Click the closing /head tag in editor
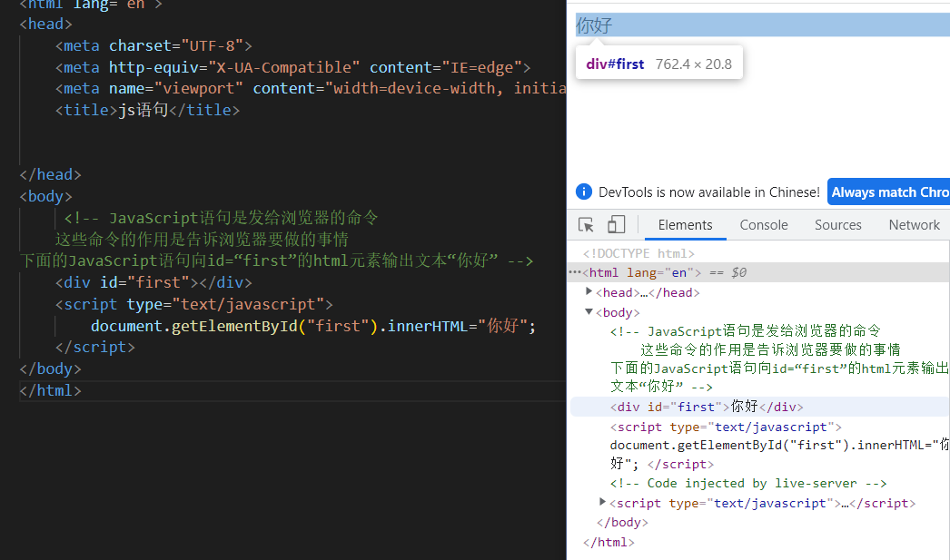Image resolution: width=950 pixels, height=560 pixels. coord(50,174)
